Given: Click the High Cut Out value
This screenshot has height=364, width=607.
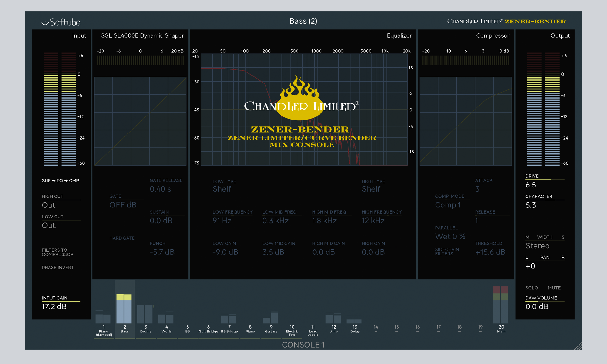Looking at the screenshot, I should 49,205.
